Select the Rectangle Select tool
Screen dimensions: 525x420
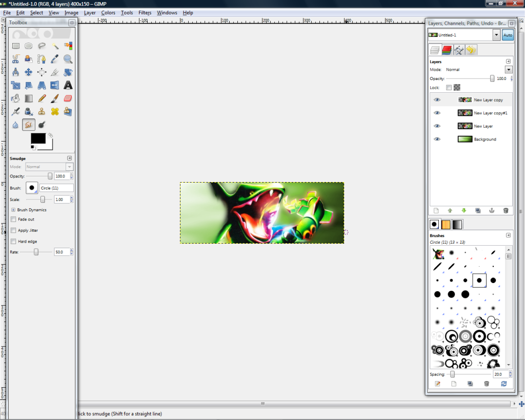(x=16, y=46)
